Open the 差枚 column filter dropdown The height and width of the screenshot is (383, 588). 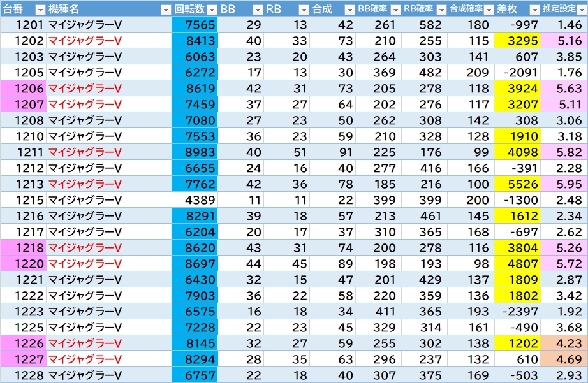tap(533, 10)
